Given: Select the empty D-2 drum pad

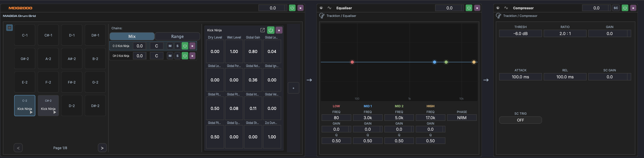Looking at the screenshot, I should (72, 106).
